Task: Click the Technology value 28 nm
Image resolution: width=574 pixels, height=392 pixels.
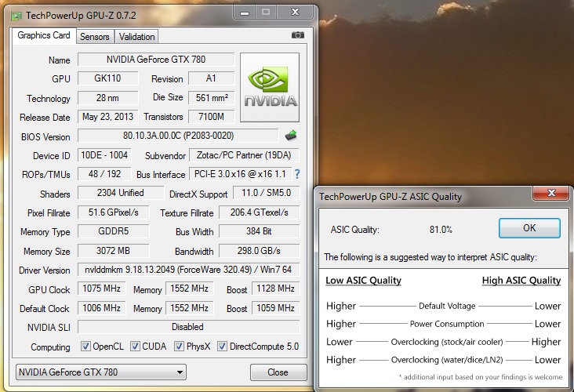Action: point(108,98)
